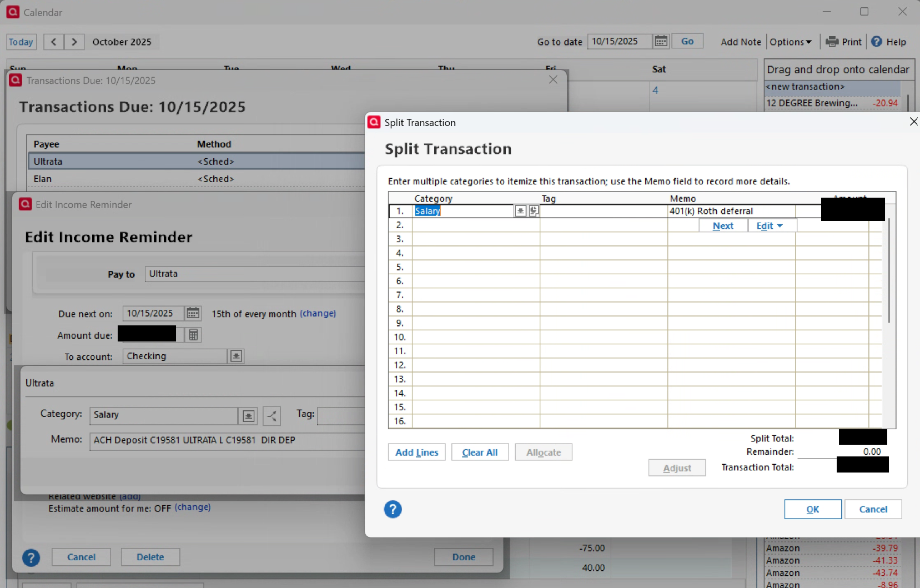Click Delete in Edit Income Reminder
Image resolution: width=920 pixels, height=588 pixels.
point(150,557)
